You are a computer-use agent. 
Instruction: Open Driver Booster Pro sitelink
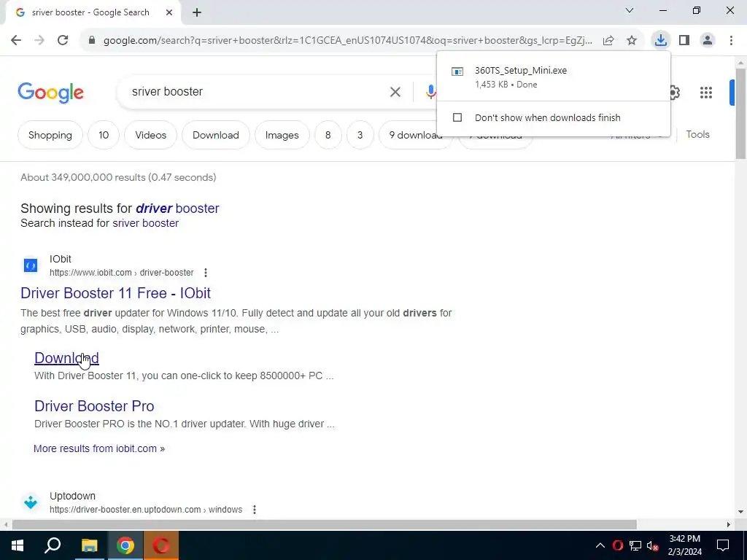[94, 406]
